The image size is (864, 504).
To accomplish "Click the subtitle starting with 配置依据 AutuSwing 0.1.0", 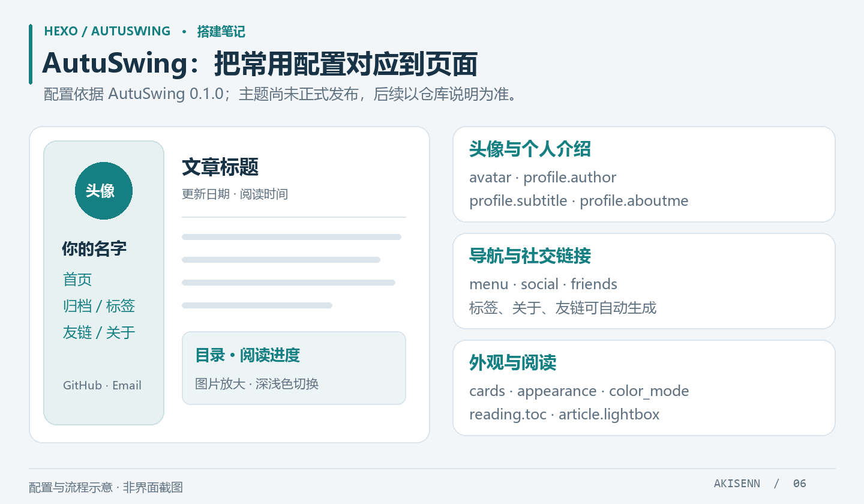I will (281, 95).
